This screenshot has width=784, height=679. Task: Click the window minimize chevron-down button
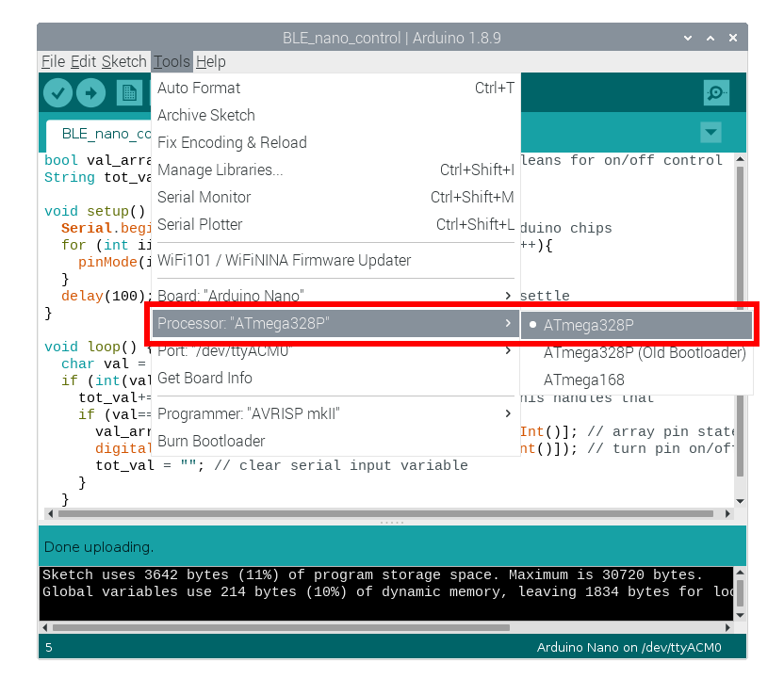688,38
